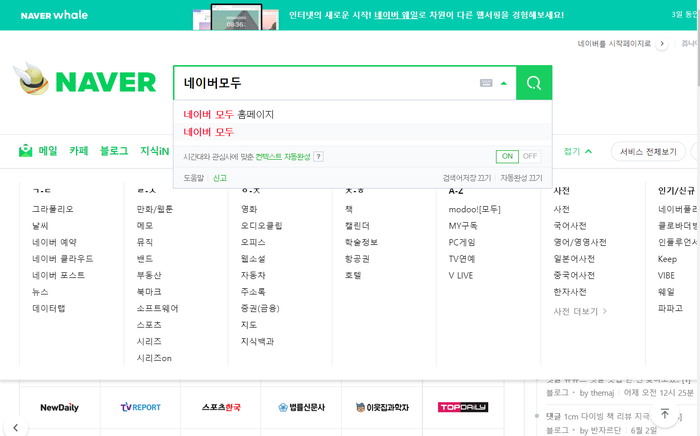Image resolution: width=700 pixels, height=436 pixels.
Task: Open 부동산 service
Action: pos(149,275)
